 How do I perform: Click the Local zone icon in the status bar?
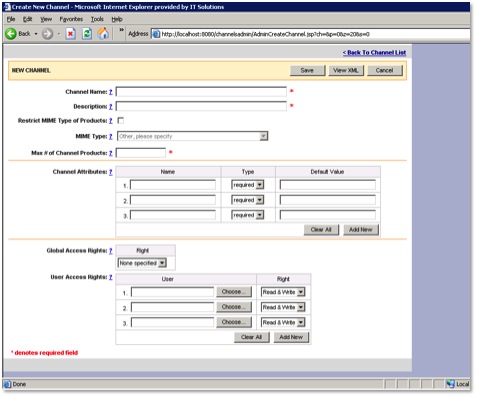[450, 384]
